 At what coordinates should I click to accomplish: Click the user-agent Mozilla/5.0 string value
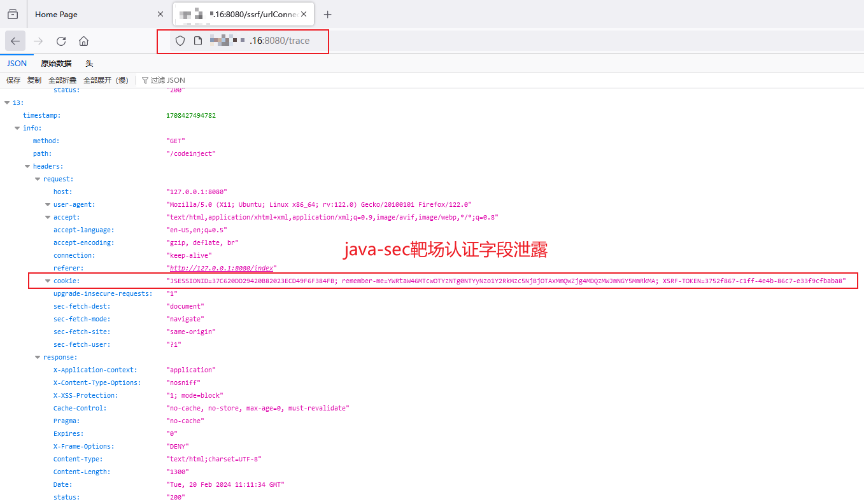click(319, 204)
